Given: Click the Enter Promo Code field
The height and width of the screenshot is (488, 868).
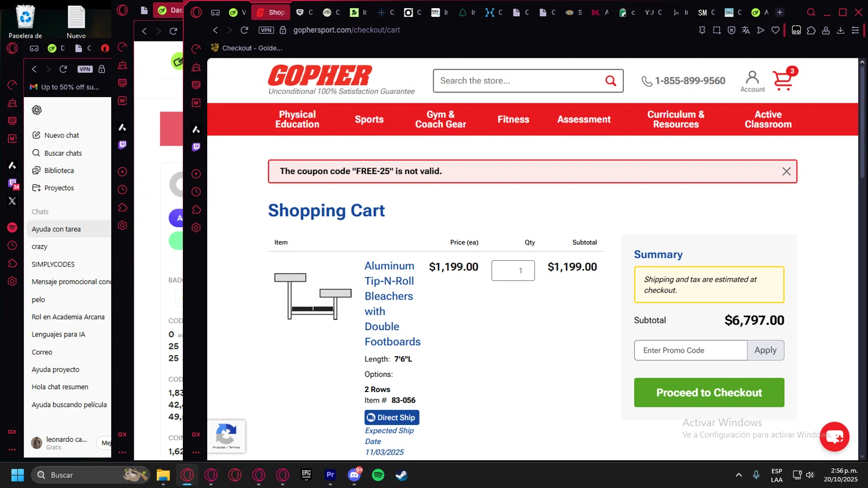Looking at the screenshot, I should pos(691,350).
